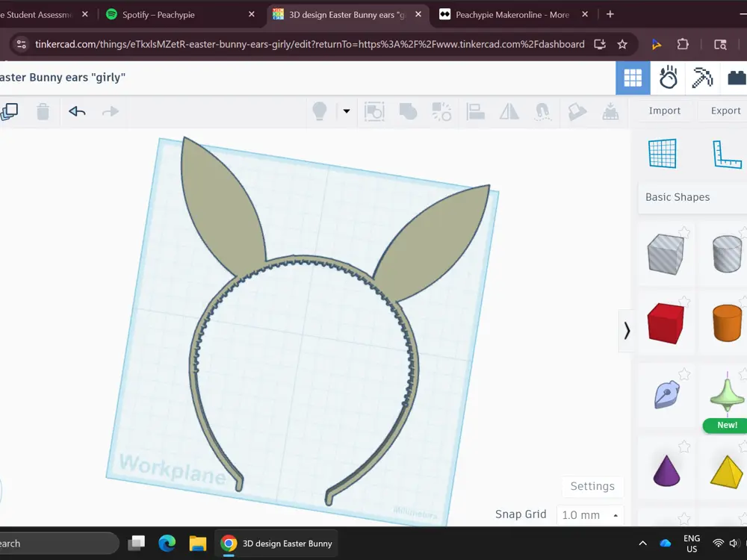The image size is (747, 560).
Task: Open a new browser tab
Action: coord(610,14)
